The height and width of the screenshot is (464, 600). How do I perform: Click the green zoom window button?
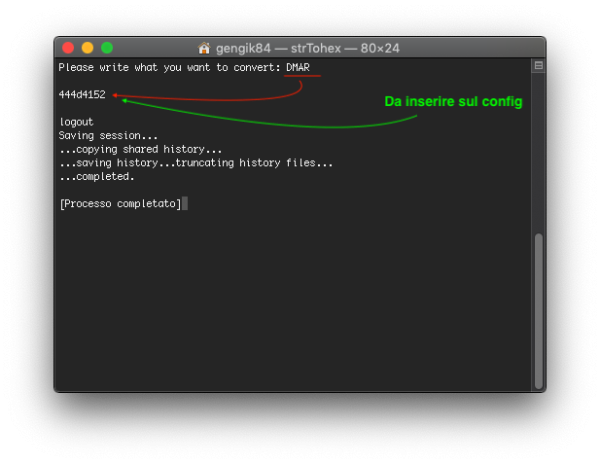(x=107, y=48)
